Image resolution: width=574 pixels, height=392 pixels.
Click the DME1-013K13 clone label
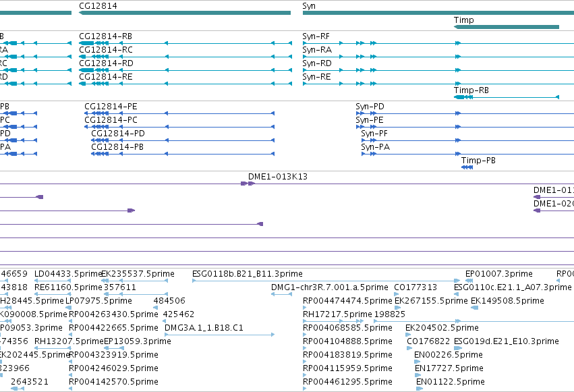click(278, 177)
